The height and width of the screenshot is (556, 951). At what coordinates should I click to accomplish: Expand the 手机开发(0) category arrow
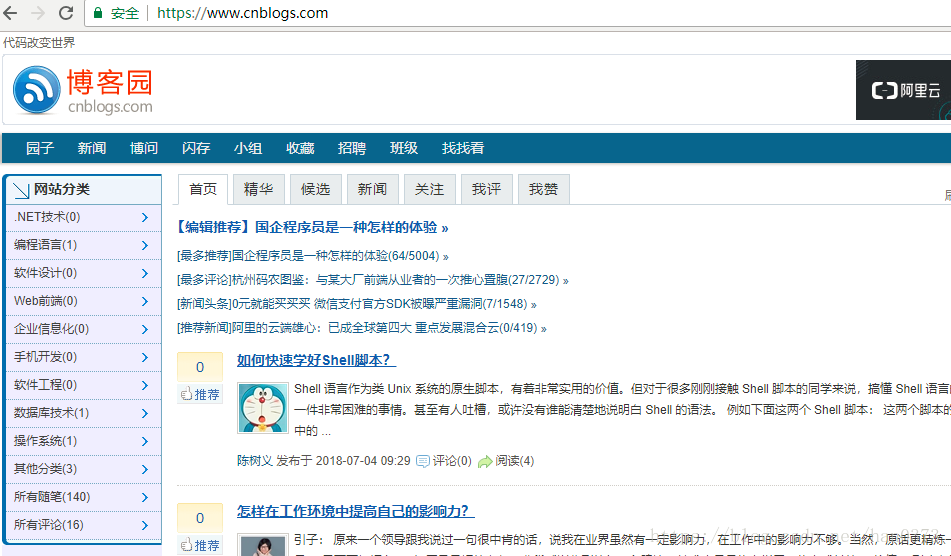pyautogui.click(x=144, y=357)
